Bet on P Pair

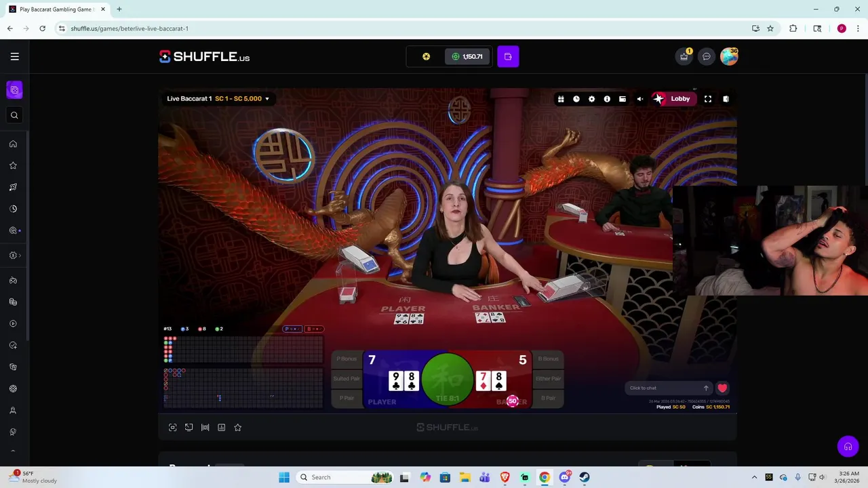[x=347, y=398]
